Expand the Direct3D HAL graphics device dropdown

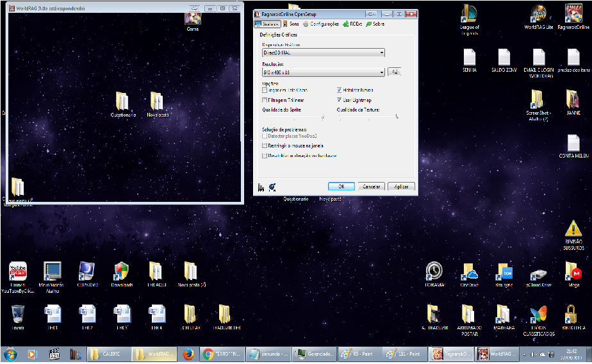(x=324, y=53)
